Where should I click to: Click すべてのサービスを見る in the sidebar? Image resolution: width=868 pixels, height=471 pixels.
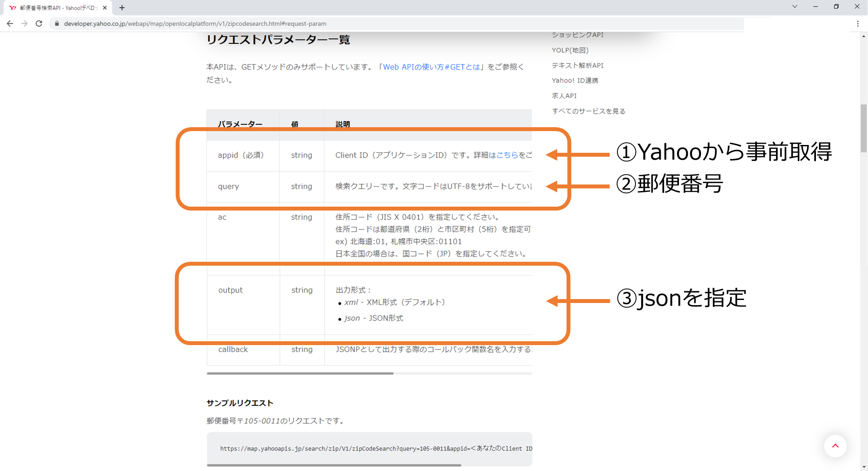coord(588,111)
